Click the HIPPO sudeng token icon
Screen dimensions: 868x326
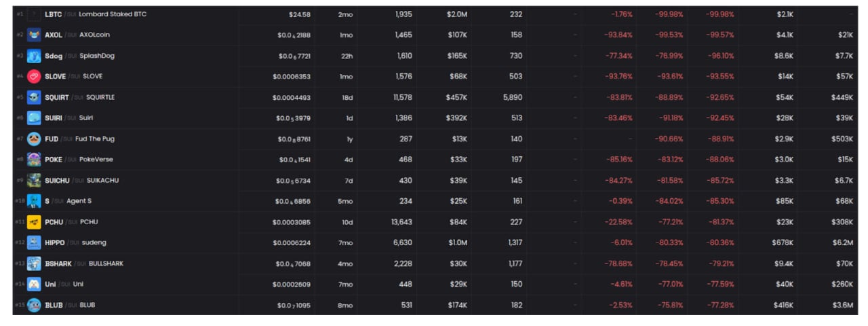[34, 242]
